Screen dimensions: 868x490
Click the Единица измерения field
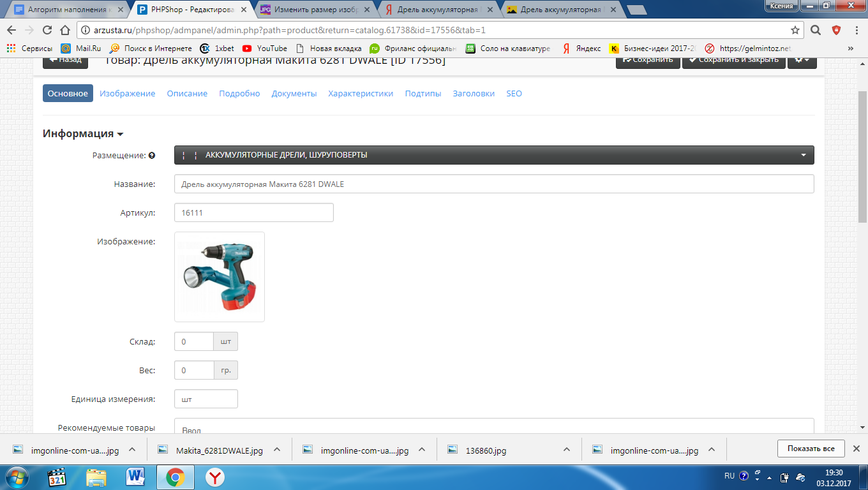tap(206, 399)
